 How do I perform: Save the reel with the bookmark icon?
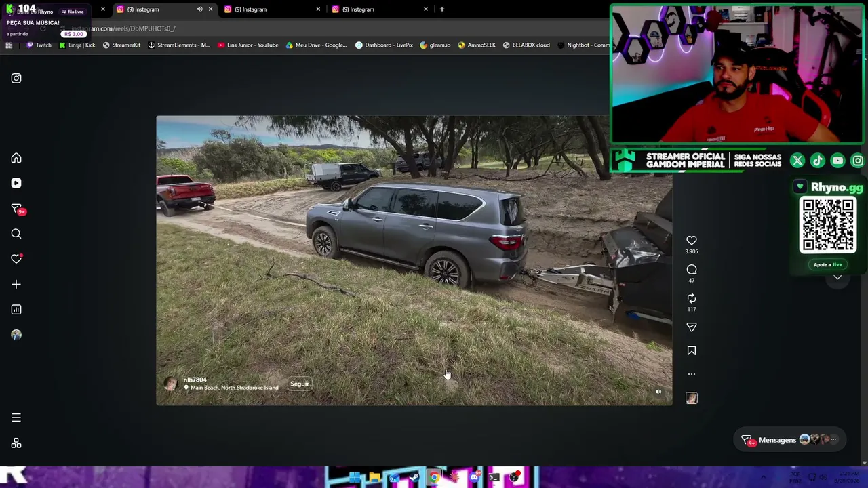[692, 350]
